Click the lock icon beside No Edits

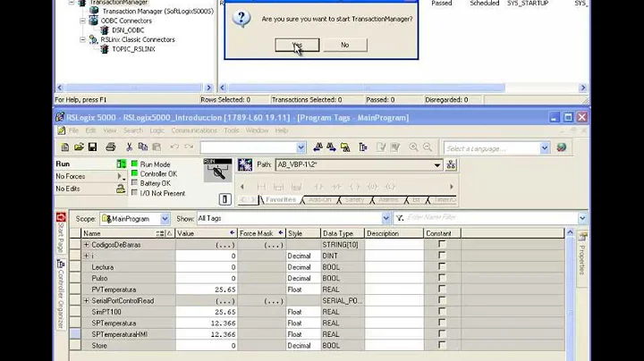pyautogui.click(x=121, y=189)
